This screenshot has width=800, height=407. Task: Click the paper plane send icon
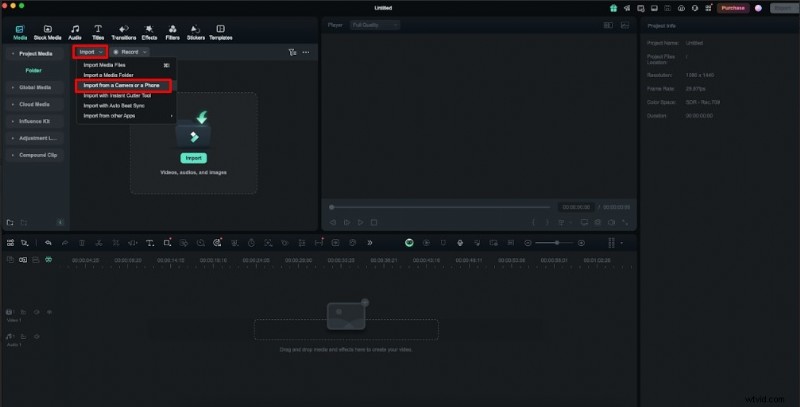pos(627,8)
